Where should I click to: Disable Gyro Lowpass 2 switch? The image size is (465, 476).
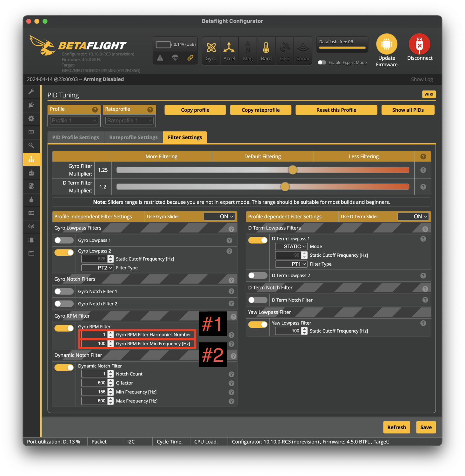tap(64, 253)
